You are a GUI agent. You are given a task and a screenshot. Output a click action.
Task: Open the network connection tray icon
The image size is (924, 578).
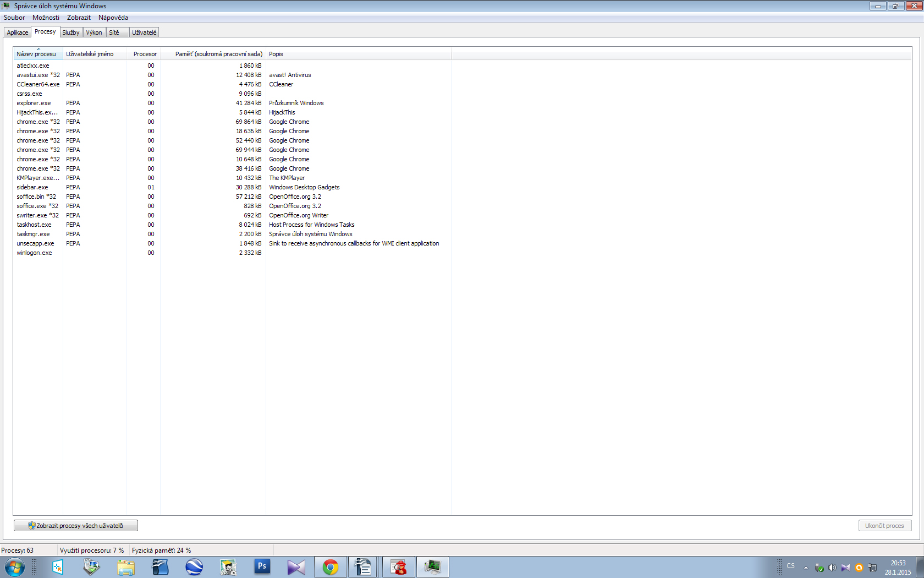click(x=872, y=568)
